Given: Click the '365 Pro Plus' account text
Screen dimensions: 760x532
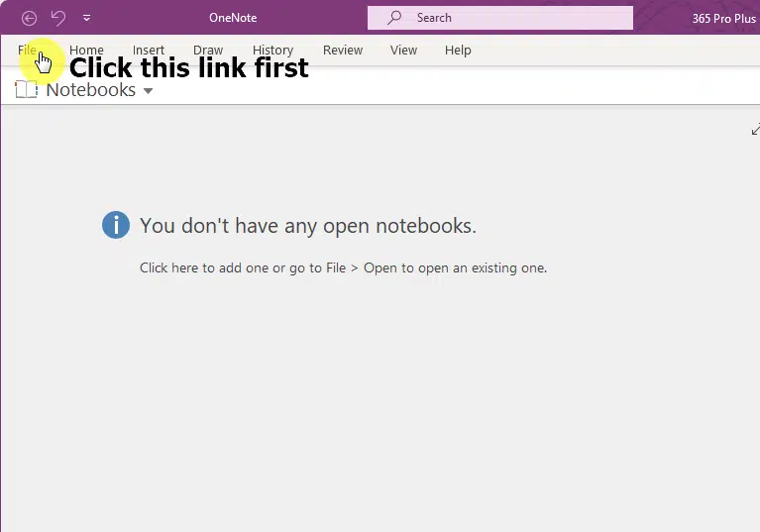Looking at the screenshot, I should pyautogui.click(x=723, y=19).
